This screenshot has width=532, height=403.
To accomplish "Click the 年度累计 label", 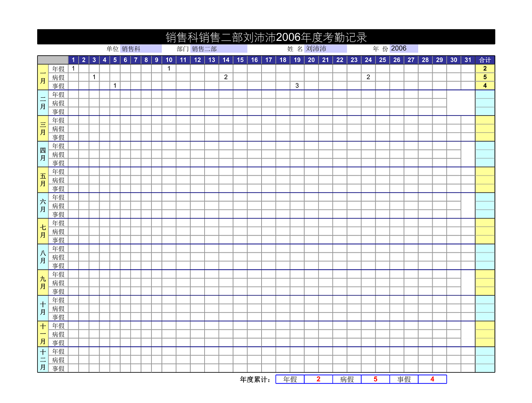I will tap(255, 380).
